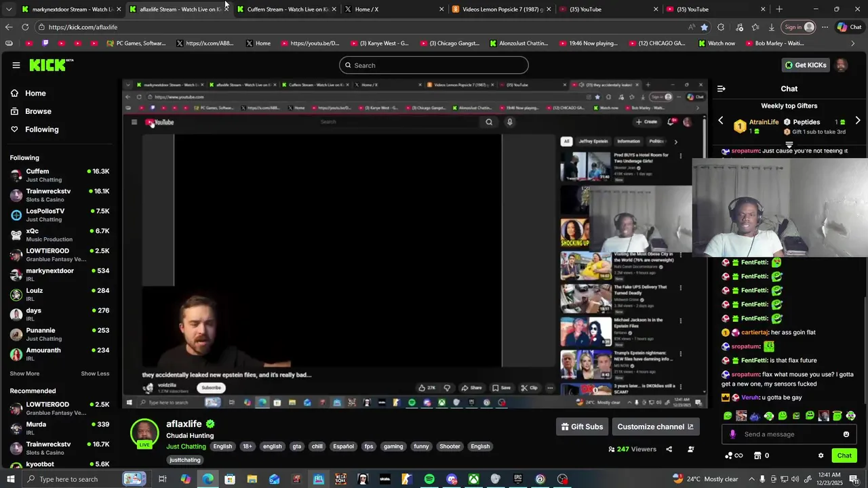
Task: Open xQc channel in Following list
Action: click(x=59, y=235)
